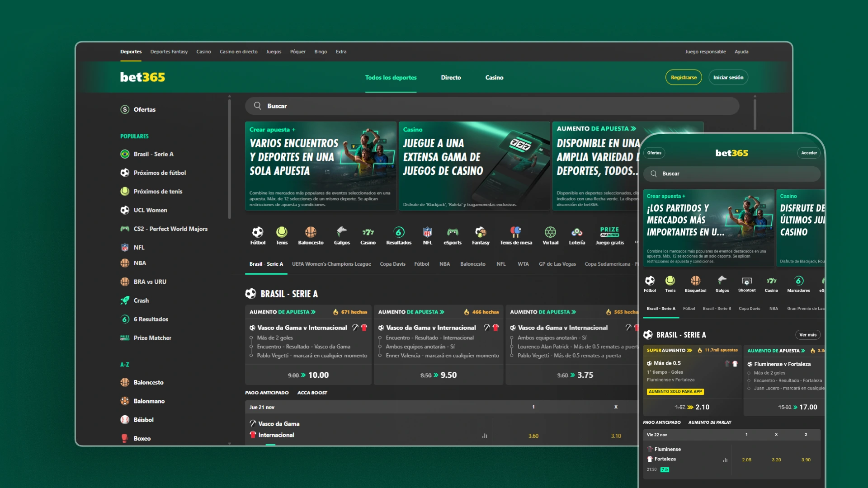Open Bingo in top menu

(321, 52)
